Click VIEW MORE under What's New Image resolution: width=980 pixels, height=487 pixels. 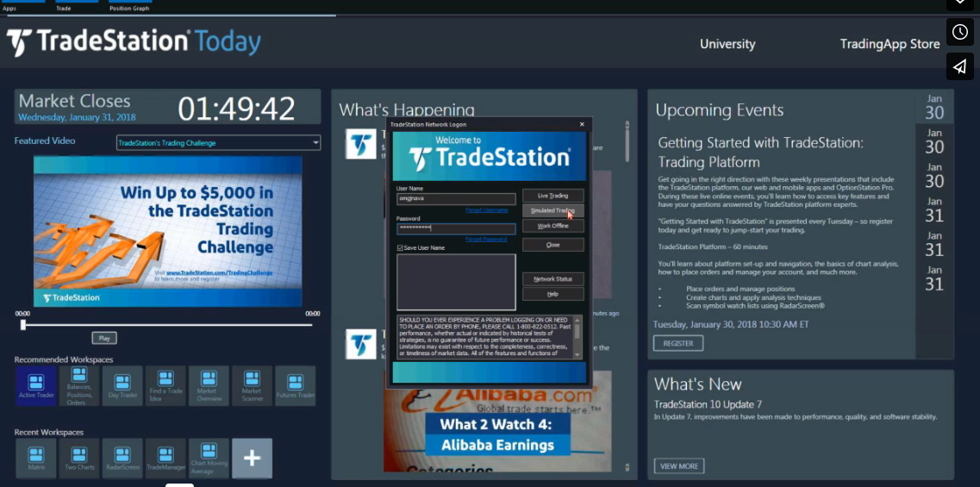[x=679, y=466]
